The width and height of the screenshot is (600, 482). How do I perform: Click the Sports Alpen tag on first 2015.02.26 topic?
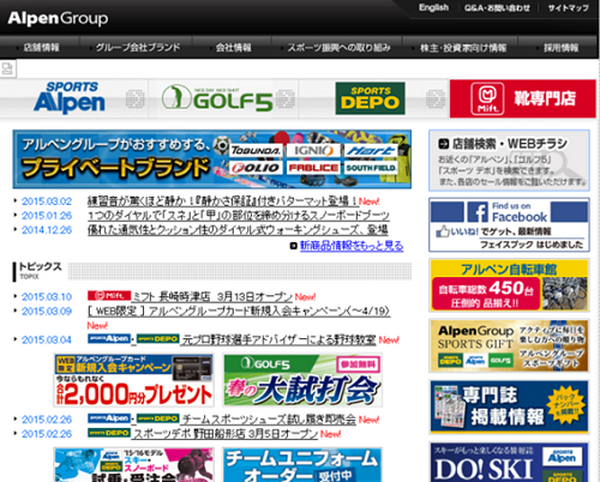(x=109, y=418)
